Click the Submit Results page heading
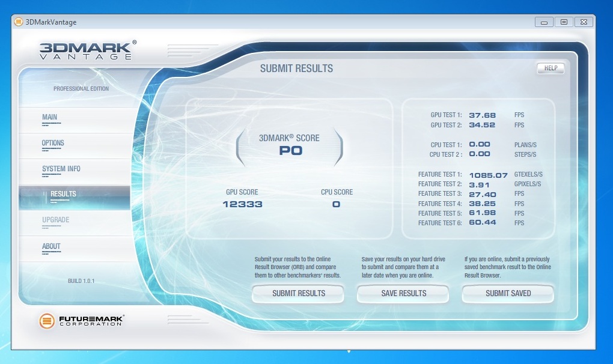This screenshot has height=364, width=613. pos(296,68)
